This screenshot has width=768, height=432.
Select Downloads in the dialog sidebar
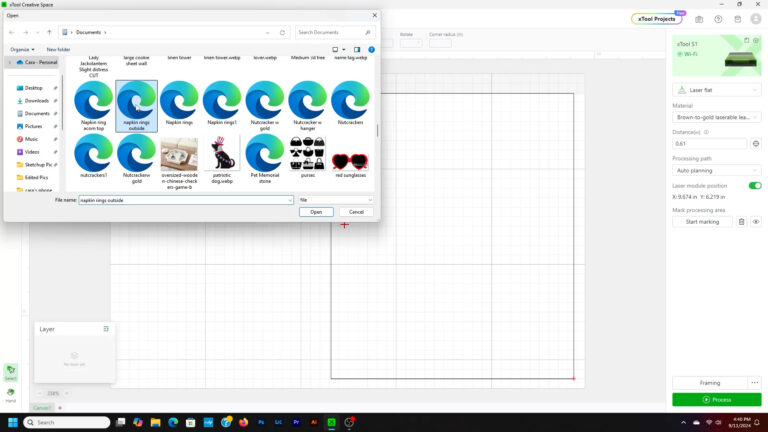pyautogui.click(x=37, y=100)
